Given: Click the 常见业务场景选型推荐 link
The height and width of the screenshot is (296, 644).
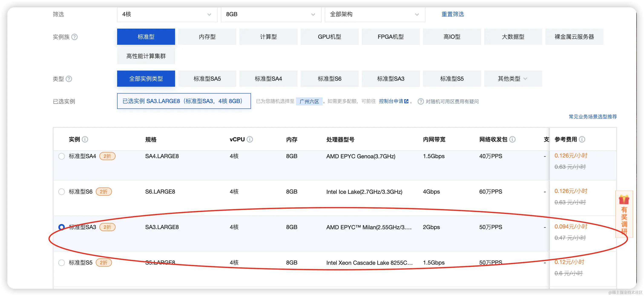Looking at the screenshot, I should tap(592, 117).
